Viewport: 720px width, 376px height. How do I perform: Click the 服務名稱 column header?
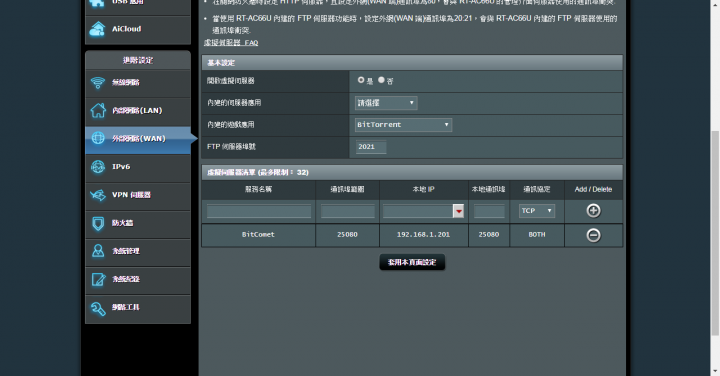[258, 189]
